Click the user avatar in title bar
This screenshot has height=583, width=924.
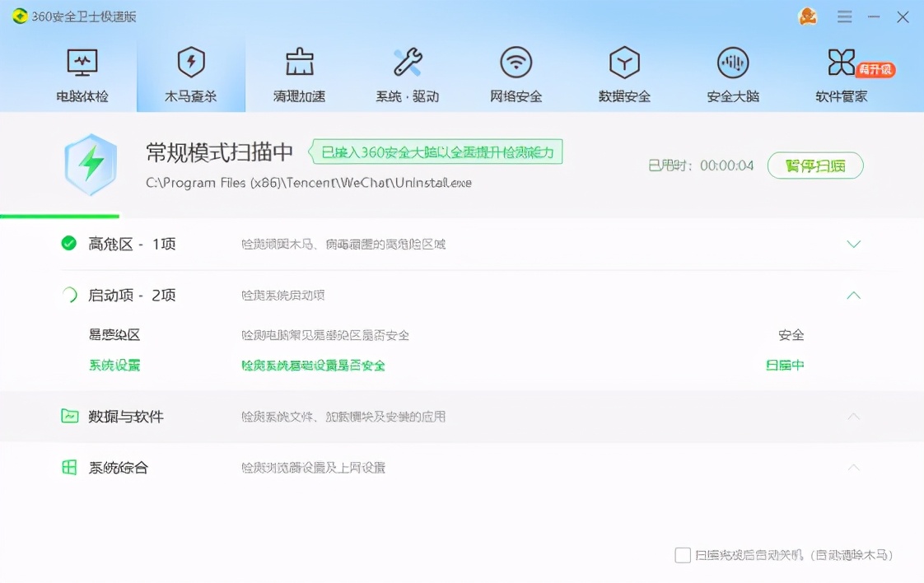[807, 16]
